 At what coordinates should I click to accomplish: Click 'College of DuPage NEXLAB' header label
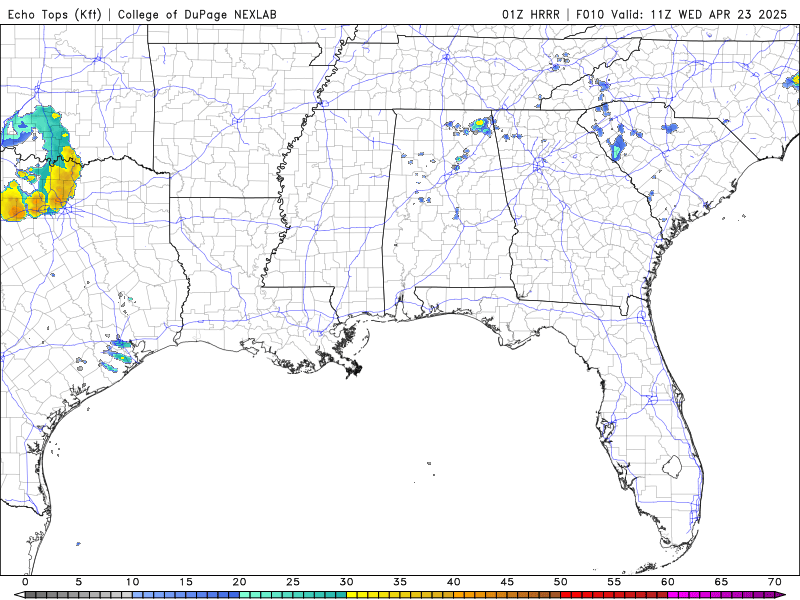click(x=197, y=14)
